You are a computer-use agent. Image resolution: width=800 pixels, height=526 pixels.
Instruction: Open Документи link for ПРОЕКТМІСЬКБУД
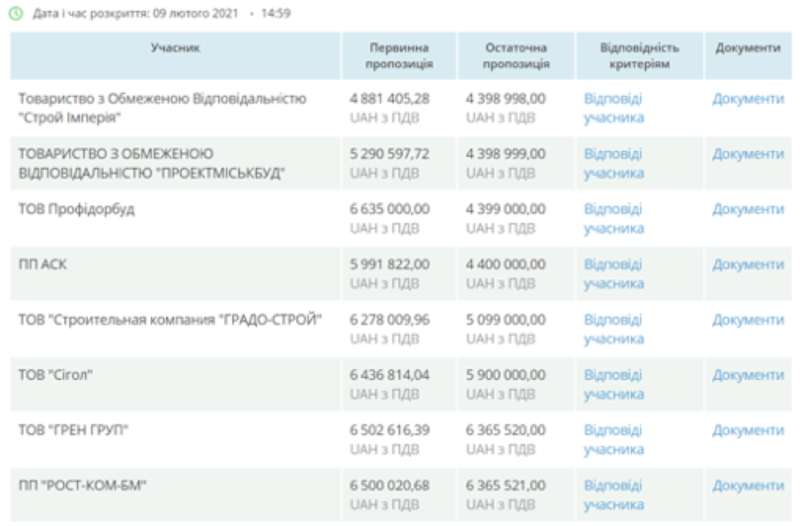coord(747,154)
